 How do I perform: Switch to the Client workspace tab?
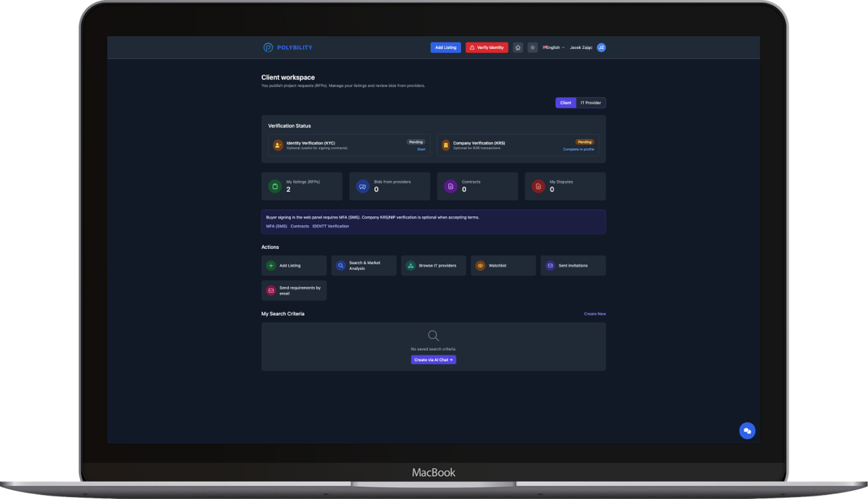tap(566, 103)
